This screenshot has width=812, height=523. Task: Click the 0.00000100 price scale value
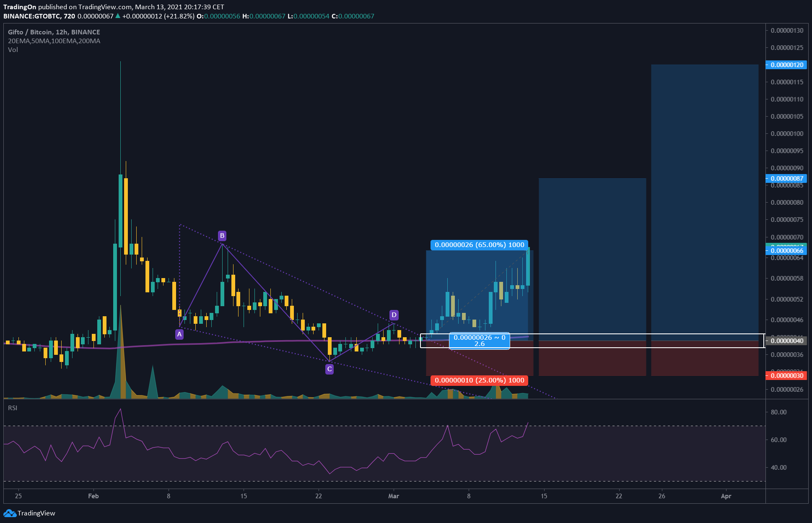pyautogui.click(x=787, y=133)
